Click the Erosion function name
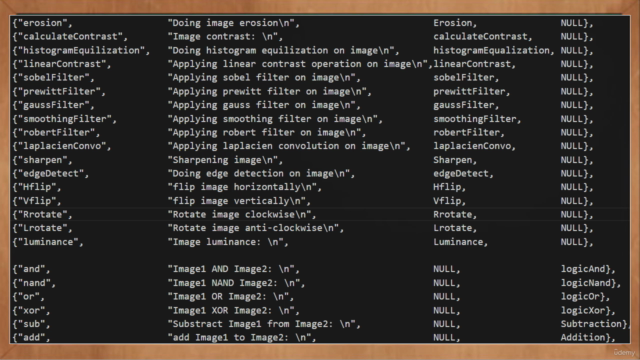The image size is (640, 360). point(452,23)
